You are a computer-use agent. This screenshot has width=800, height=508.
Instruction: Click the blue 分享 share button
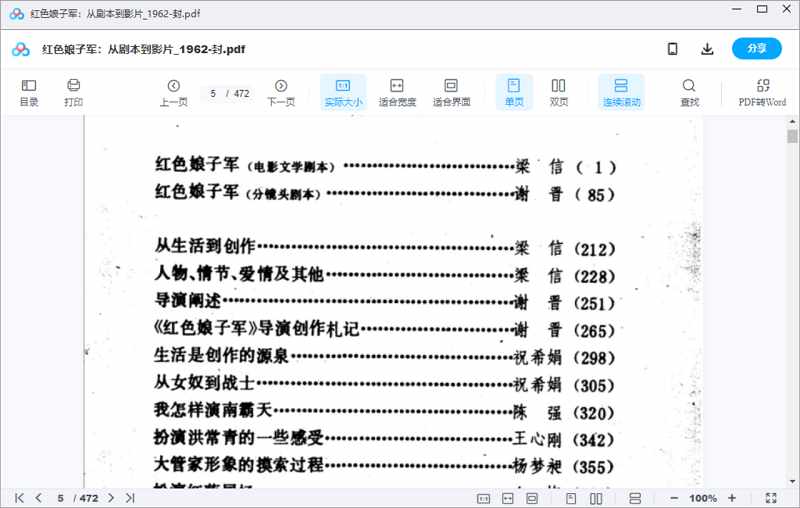(756, 49)
